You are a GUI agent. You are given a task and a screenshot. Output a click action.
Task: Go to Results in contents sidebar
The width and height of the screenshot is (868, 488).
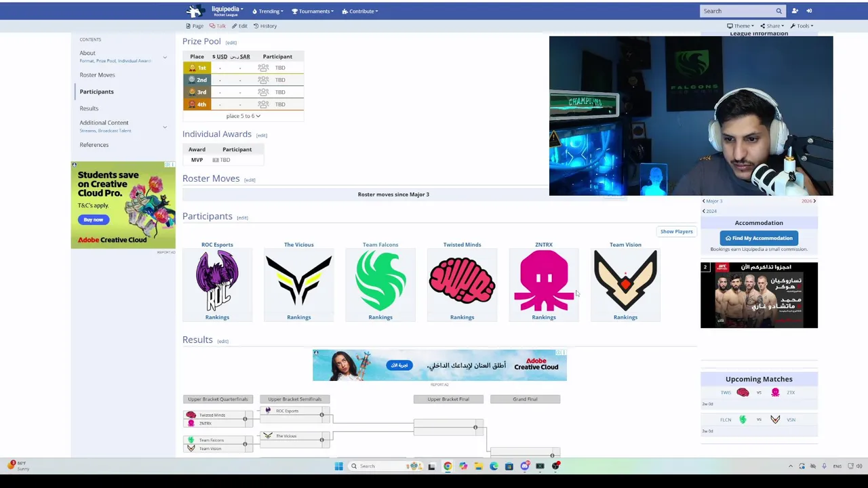pos(89,108)
